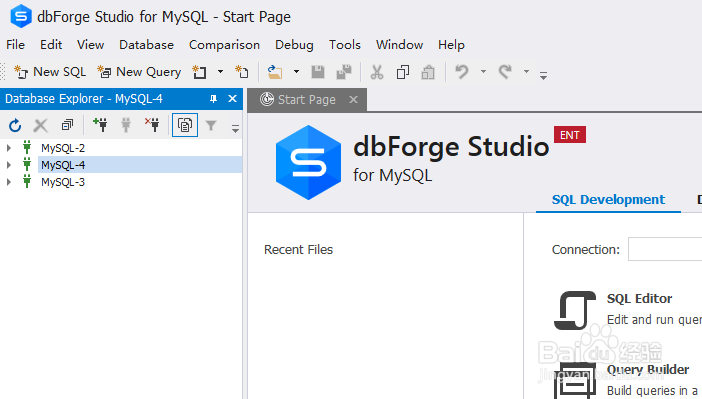Click Refresh in the Database Explorer toolbar
Screen dimensions: 702x399
(x=15, y=125)
